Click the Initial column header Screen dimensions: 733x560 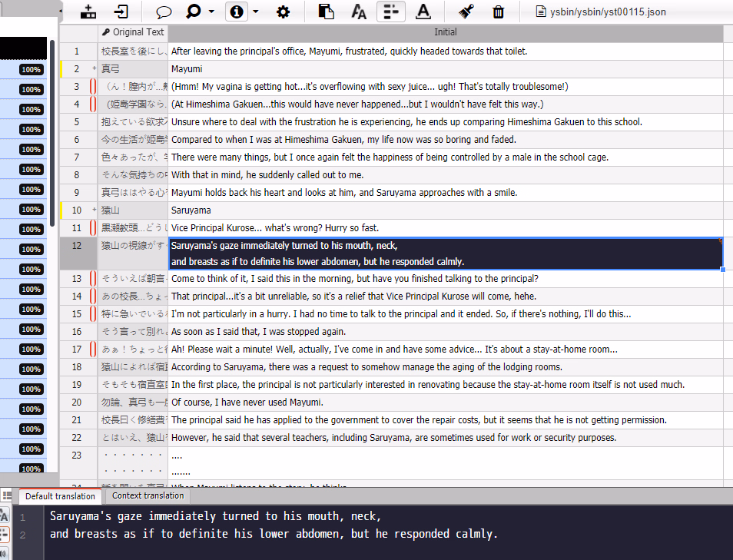[445, 32]
